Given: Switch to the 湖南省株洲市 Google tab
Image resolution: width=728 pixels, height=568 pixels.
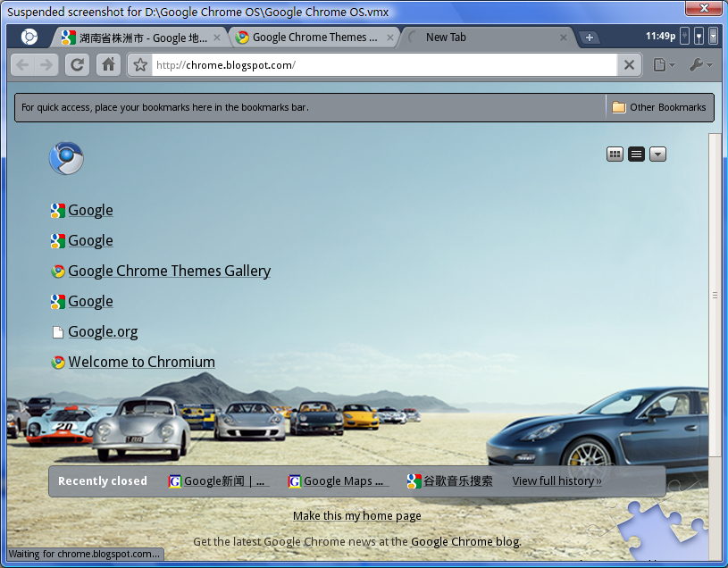Looking at the screenshot, I should [x=139, y=38].
